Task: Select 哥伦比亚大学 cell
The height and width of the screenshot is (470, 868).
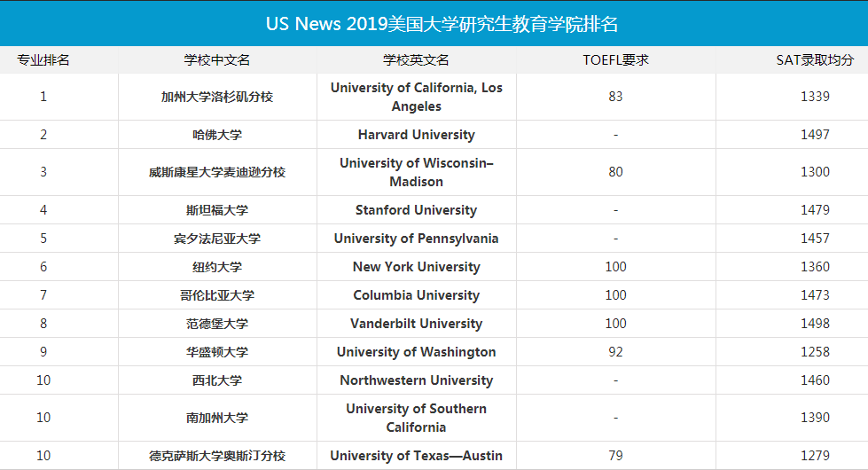Action: click(217, 295)
